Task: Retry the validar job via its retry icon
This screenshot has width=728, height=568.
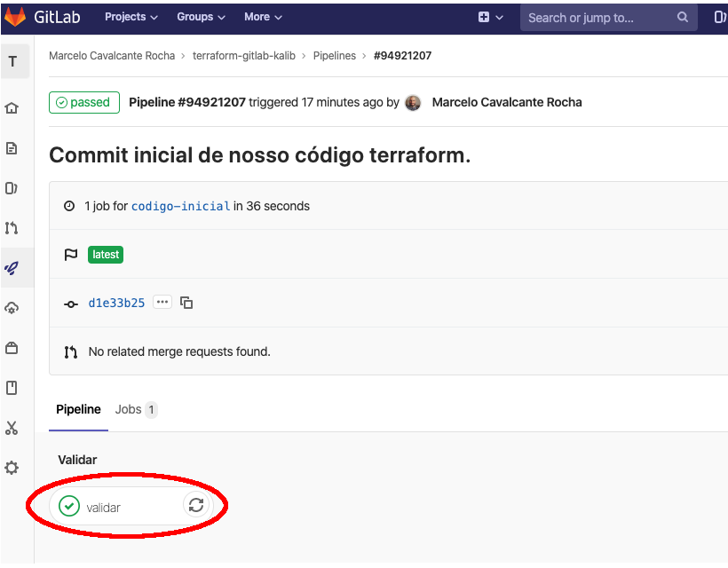Action: tap(195, 504)
